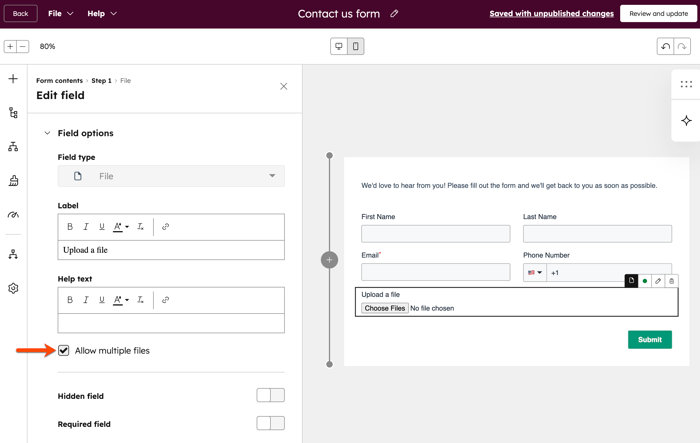The image size is (700, 443).
Task: Collapse the Field options section
Action: pos(47,133)
